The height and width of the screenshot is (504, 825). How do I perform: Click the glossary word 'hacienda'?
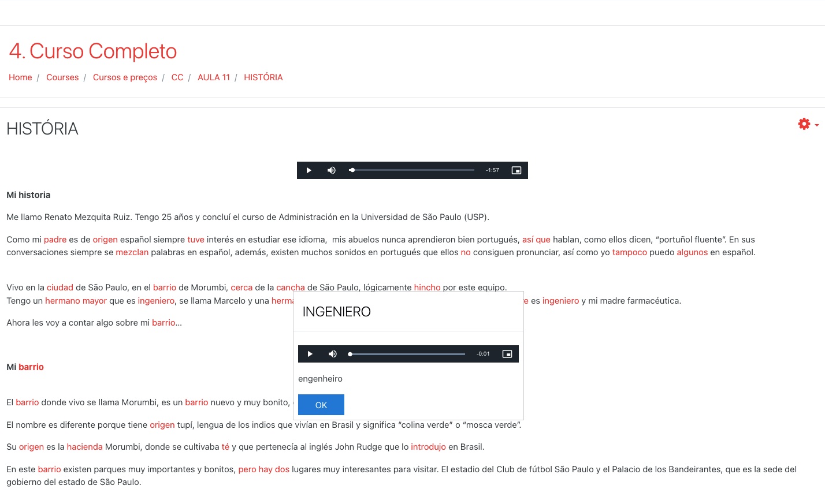click(84, 447)
